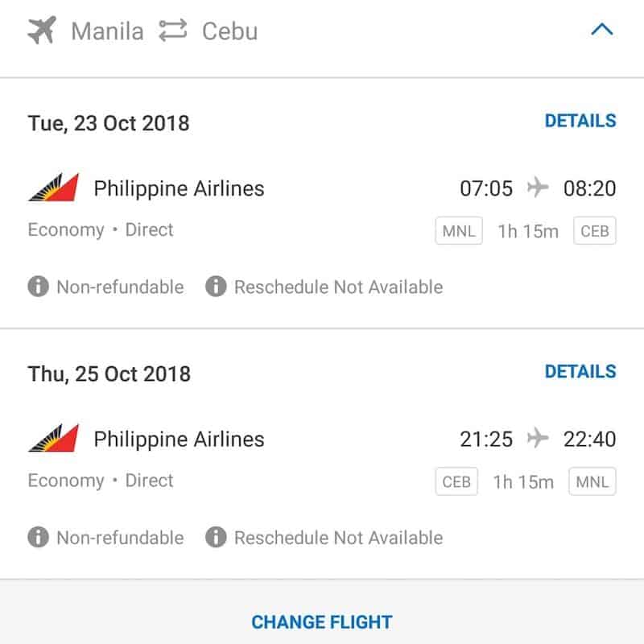Click the CEB departure badge on 25 Oct
644x644 pixels.
coord(456,482)
